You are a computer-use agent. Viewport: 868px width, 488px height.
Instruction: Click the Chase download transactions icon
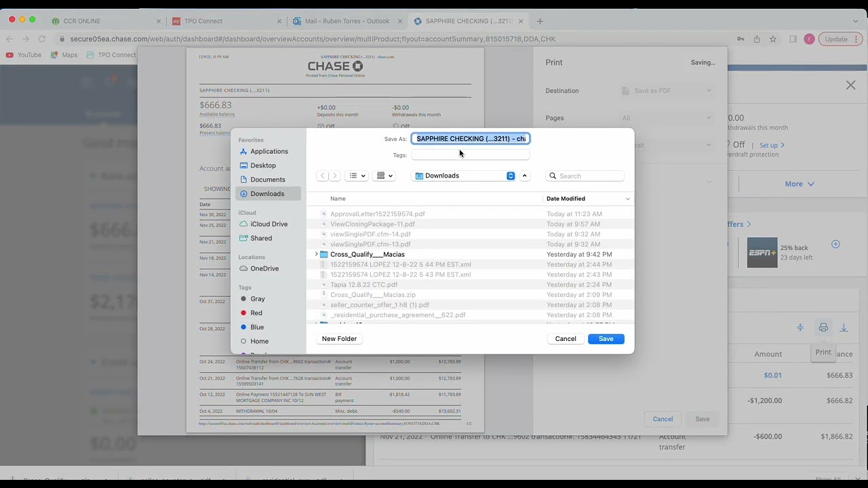coord(844,328)
